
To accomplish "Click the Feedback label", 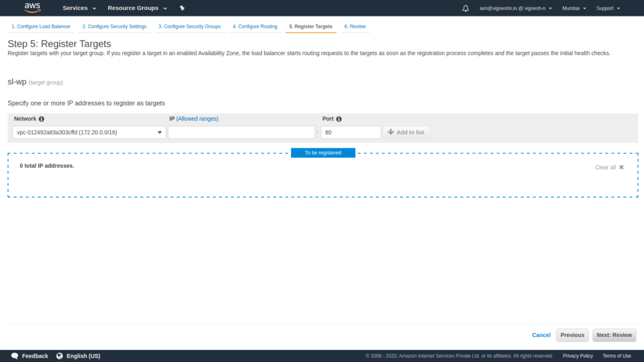I will [35, 356].
